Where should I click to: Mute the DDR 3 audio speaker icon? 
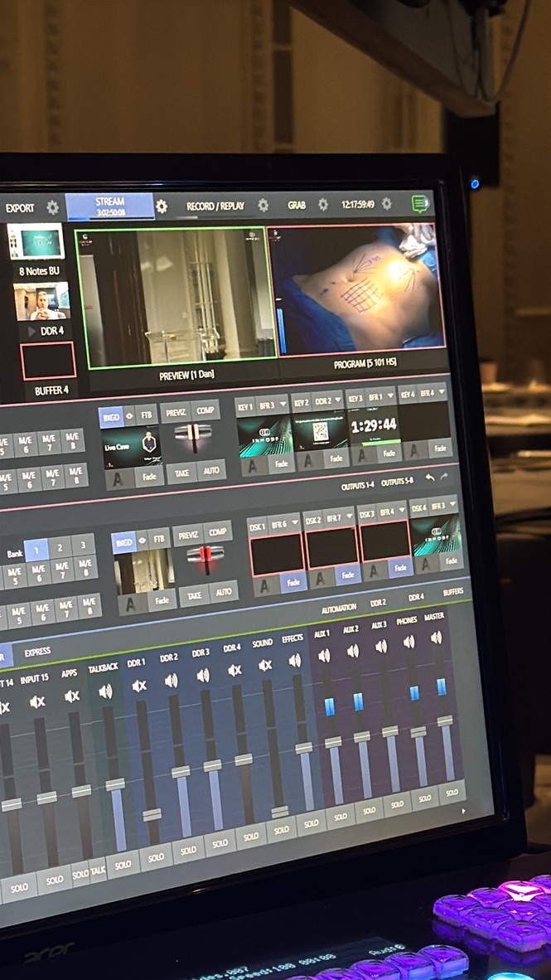(202, 675)
